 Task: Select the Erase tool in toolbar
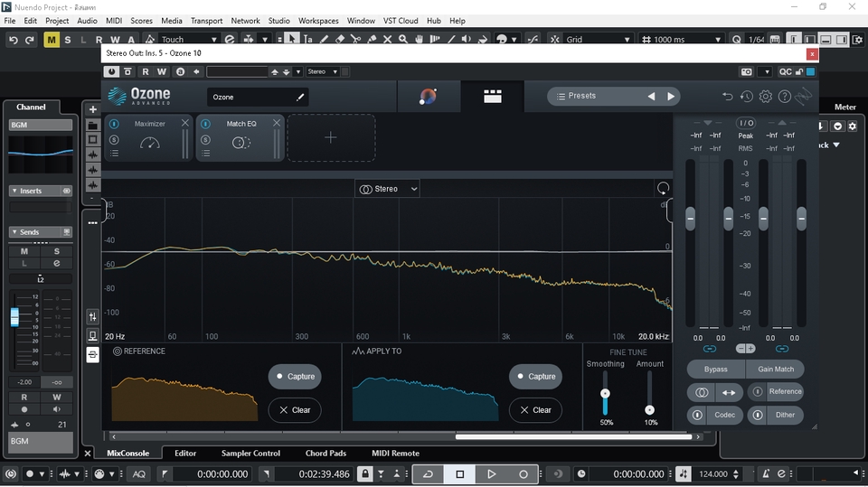click(340, 39)
